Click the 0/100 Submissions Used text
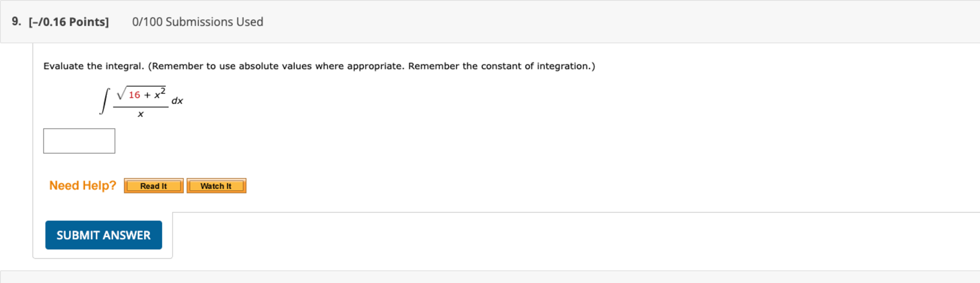 197,22
